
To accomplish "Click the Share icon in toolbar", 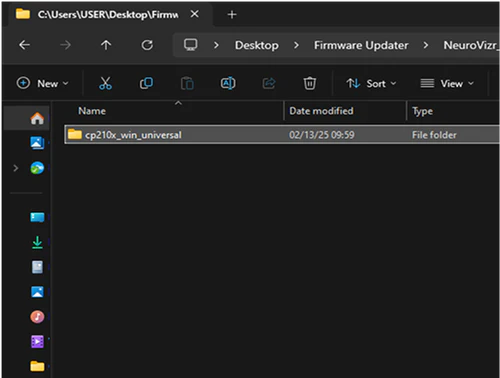I will click(x=269, y=83).
